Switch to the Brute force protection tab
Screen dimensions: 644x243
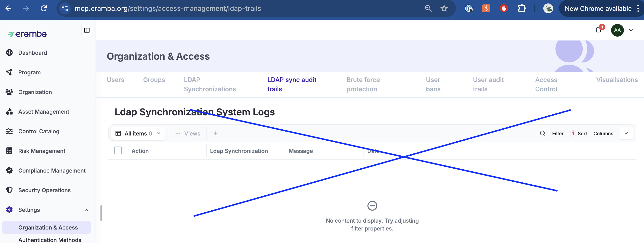363,84
